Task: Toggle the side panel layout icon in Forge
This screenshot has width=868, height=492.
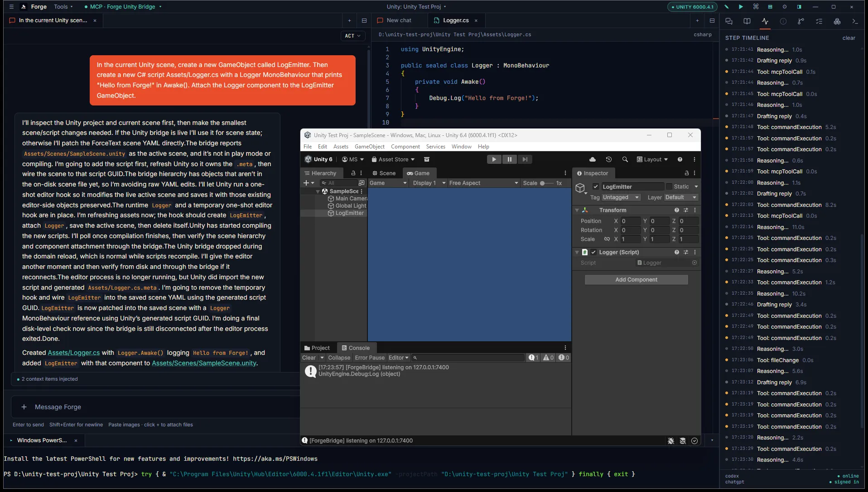Action: [799, 7]
